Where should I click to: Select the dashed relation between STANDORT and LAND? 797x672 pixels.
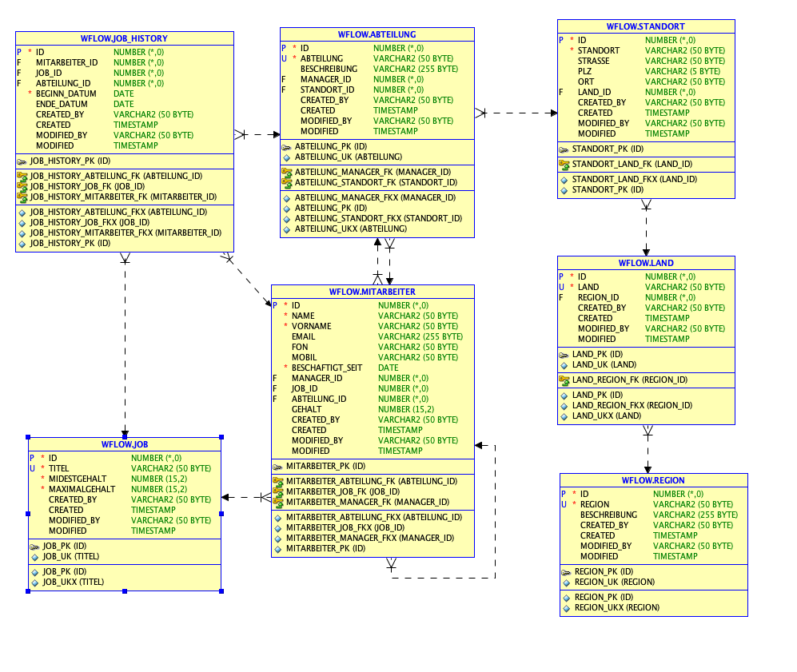coord(646,228)
